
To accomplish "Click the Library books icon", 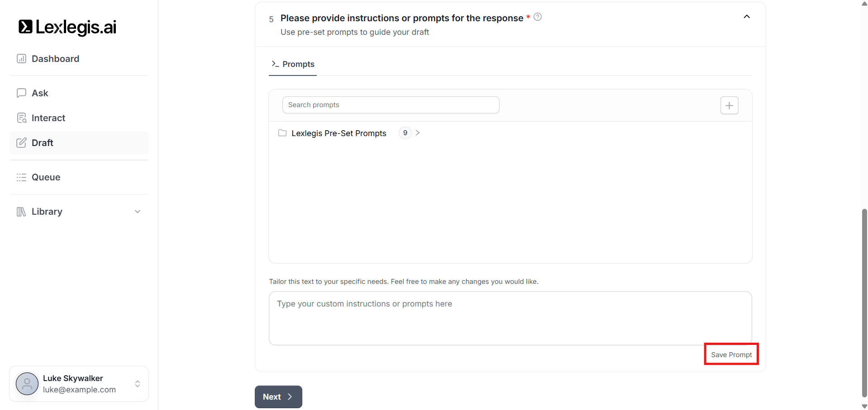I will [21, 212].
